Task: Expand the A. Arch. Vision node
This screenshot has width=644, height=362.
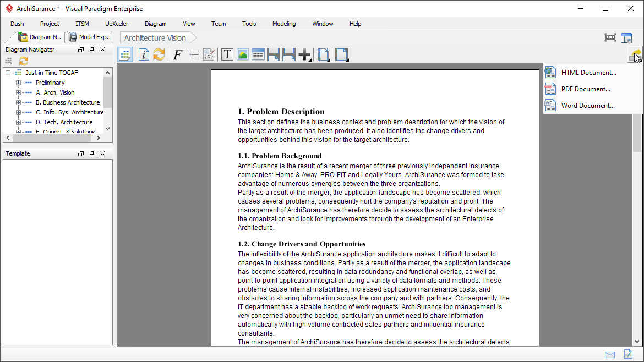Action: (18, 92)
